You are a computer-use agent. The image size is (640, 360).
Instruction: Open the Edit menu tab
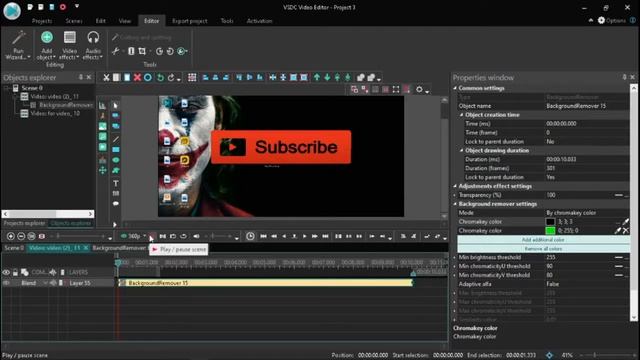[x=100, y=21]
